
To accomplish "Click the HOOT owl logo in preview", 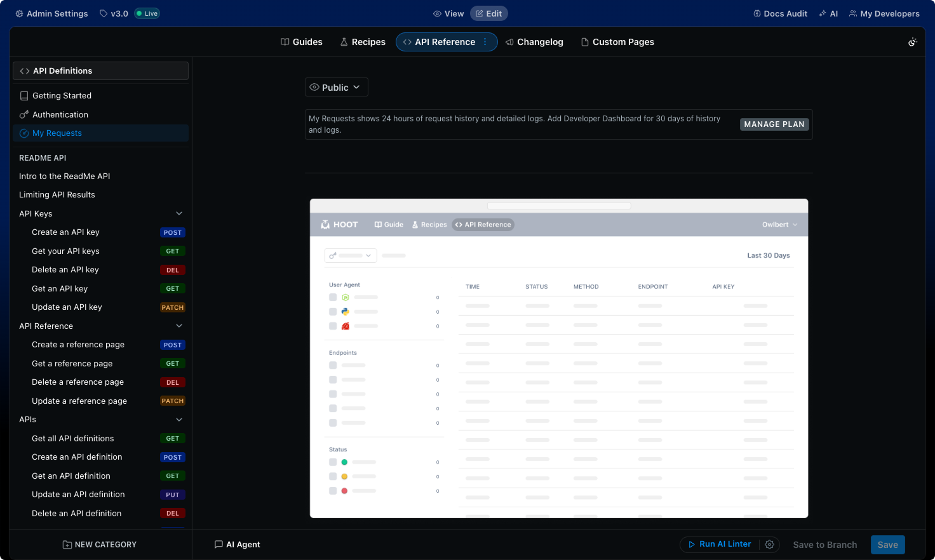I will tap(325, 225).
